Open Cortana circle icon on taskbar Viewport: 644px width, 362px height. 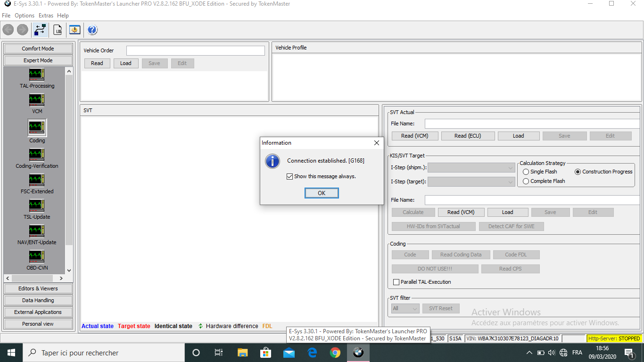(196, 353)
